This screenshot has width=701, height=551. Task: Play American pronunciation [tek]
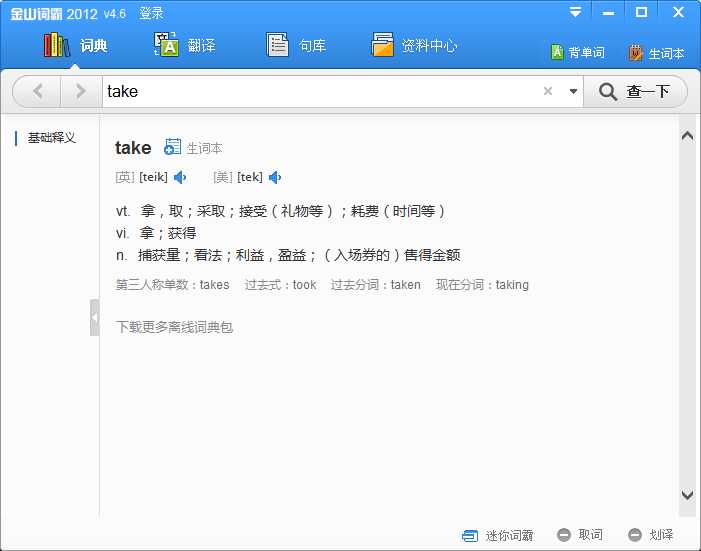(x=275, y=178)
